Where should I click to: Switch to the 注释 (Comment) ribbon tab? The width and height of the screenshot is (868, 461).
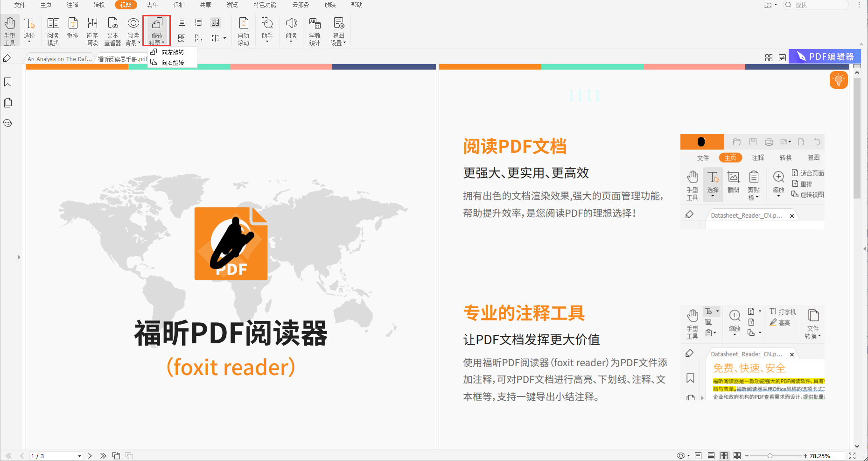point(72,5)
